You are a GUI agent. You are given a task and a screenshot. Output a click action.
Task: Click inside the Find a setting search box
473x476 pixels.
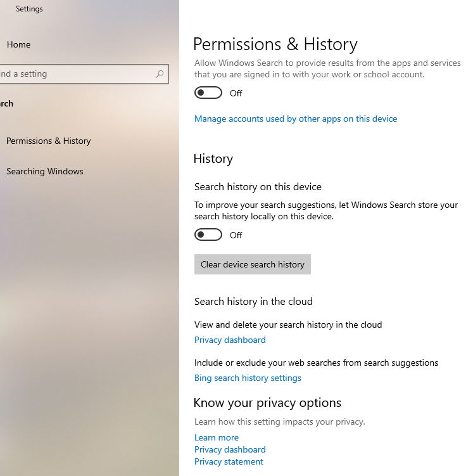[84, 74]
